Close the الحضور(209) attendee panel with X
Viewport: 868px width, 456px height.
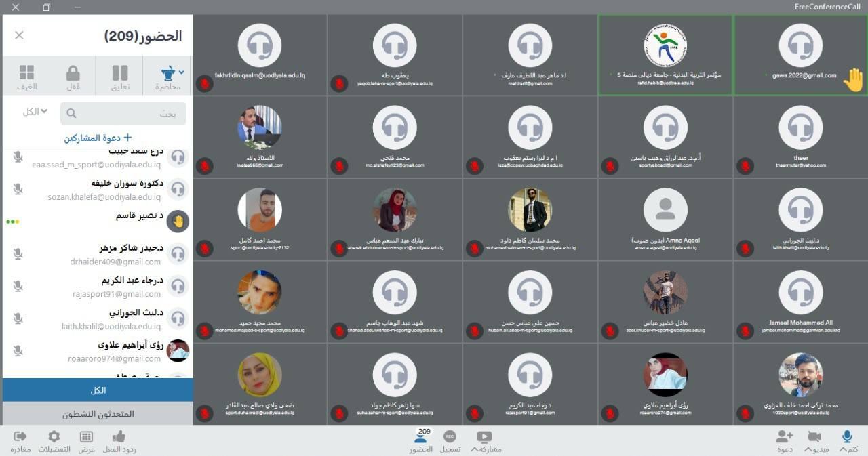click(19, 35)
